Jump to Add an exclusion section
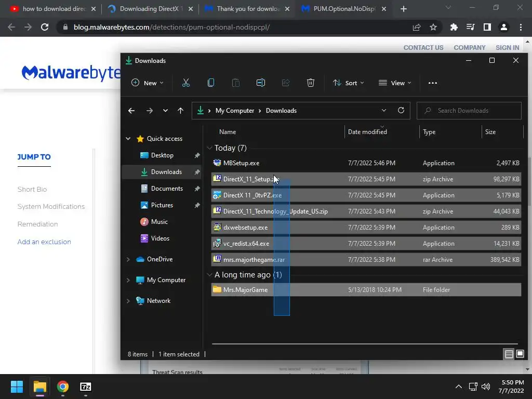Viewport: 532px width, 399px height. point(44,242)
